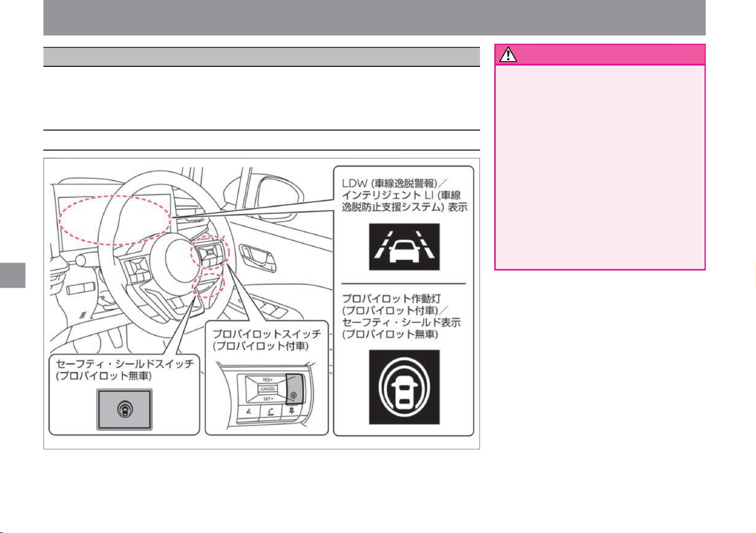Screen dimensions: 756x533
Task: Click the RES+ switch in the inset
Action: (x=268, y=380)
